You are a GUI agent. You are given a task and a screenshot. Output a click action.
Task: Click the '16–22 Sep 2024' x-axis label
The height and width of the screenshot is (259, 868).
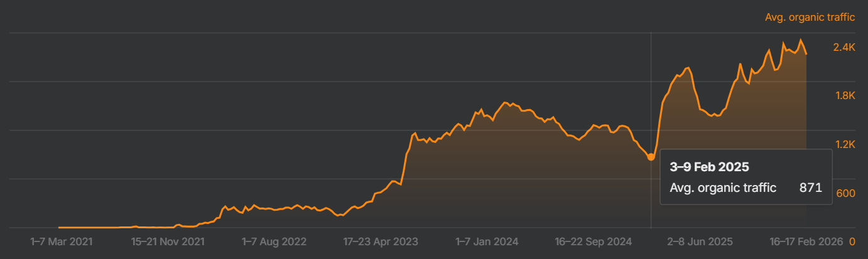click(x=593, y=241)
